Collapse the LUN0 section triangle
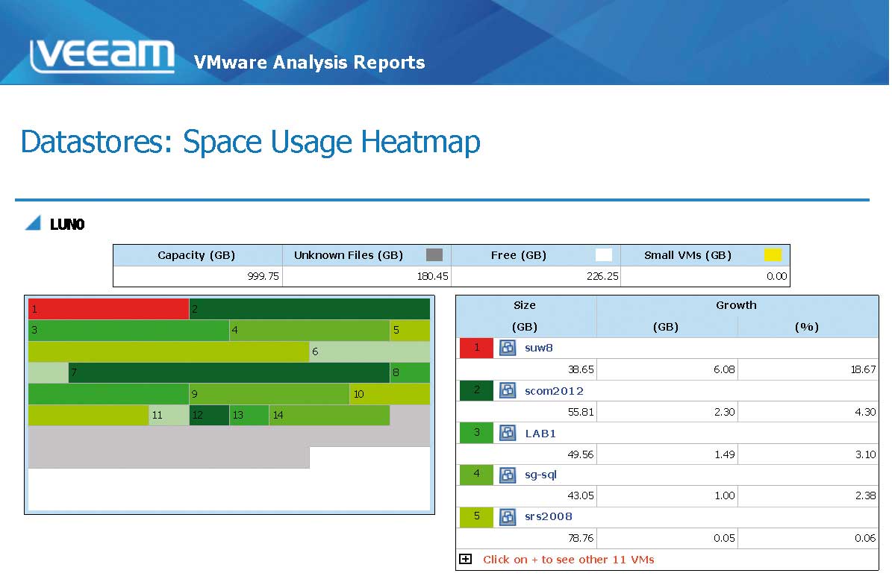 pyautogui.click(x=33, y=223)
